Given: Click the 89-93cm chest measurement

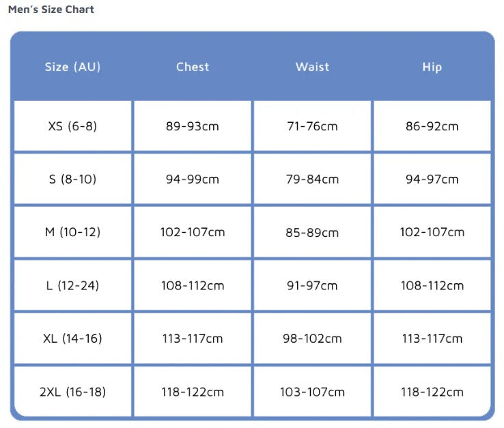Looking at the screenshot, I should coord(193,126).
